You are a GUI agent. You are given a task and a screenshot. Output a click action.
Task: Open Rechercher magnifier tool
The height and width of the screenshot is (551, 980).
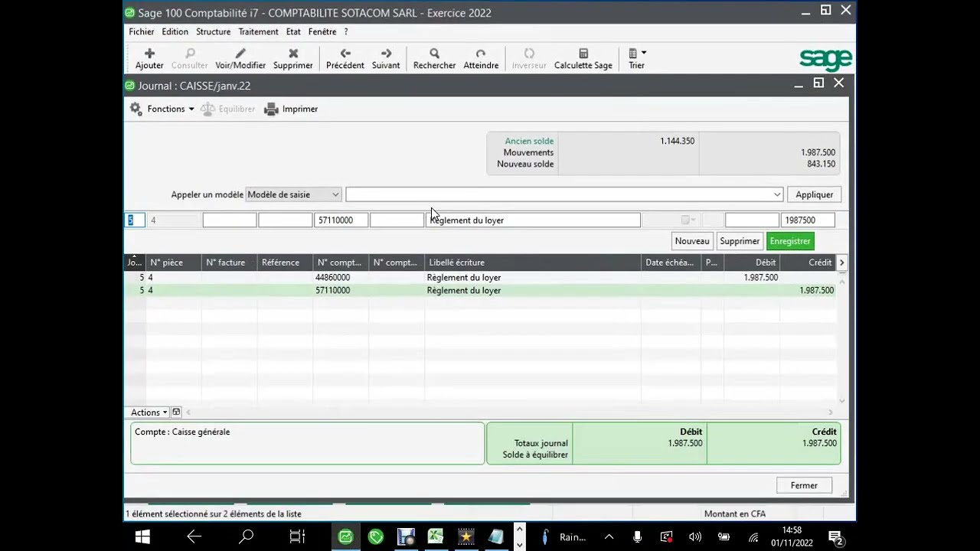click(434, 54)
